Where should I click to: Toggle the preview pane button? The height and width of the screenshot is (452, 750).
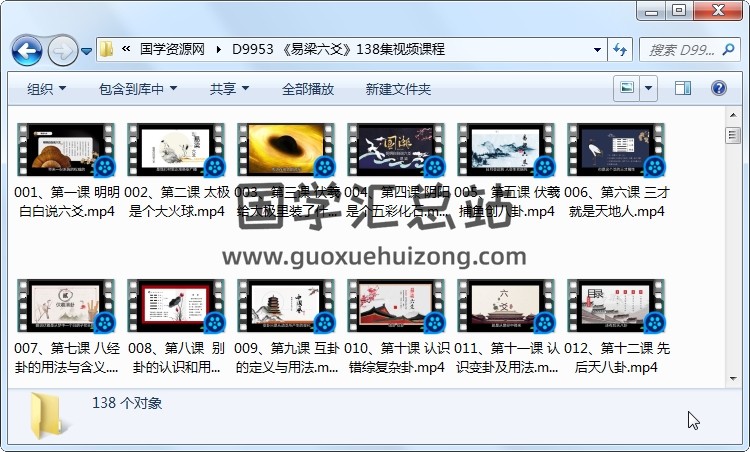coord(683,88)
